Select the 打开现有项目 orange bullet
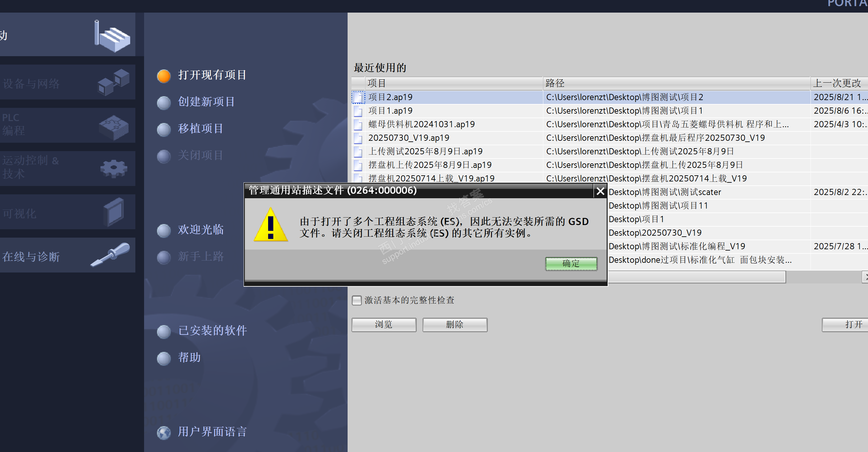Image resolution: width=868 pixels, height=452 pixels. pos(164,76)
